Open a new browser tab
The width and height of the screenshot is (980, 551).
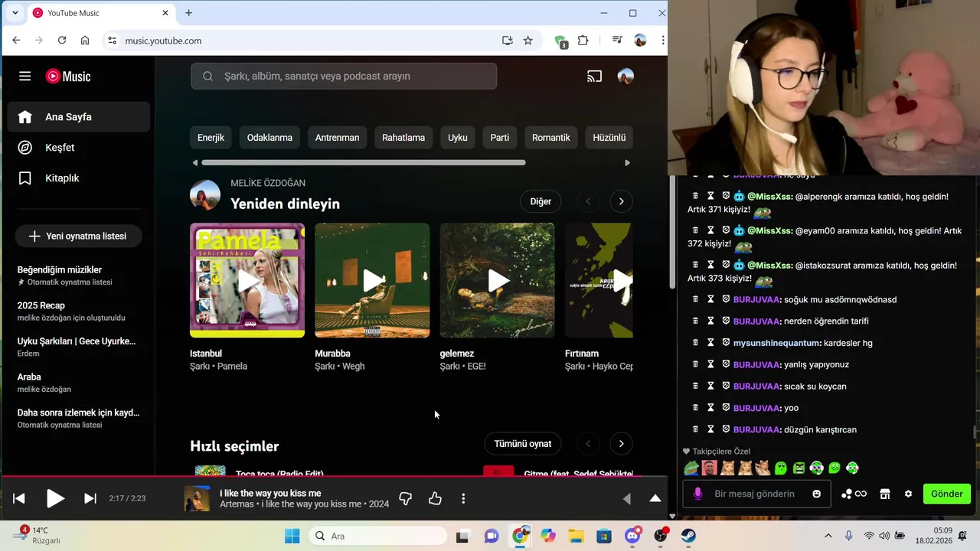click(x=188, y=13)
